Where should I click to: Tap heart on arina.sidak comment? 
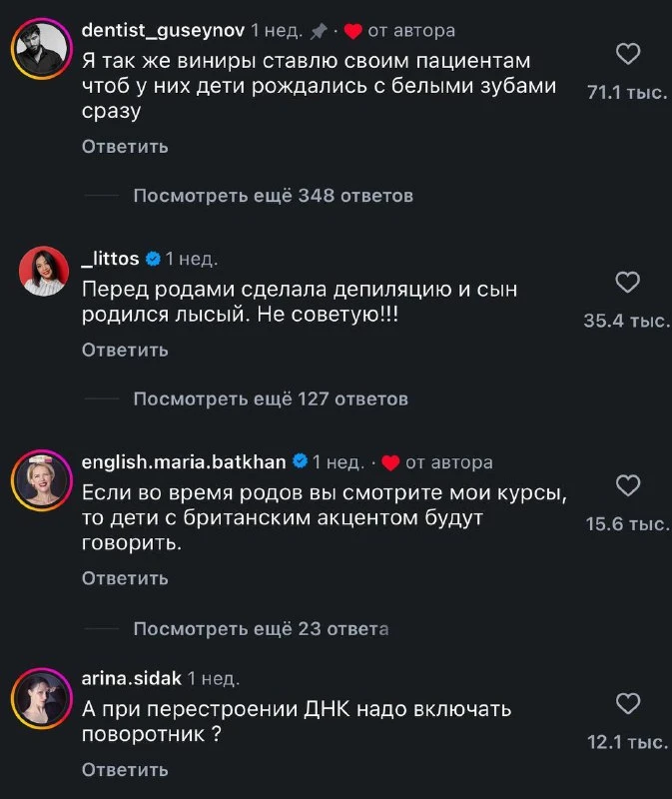point(628,704)
